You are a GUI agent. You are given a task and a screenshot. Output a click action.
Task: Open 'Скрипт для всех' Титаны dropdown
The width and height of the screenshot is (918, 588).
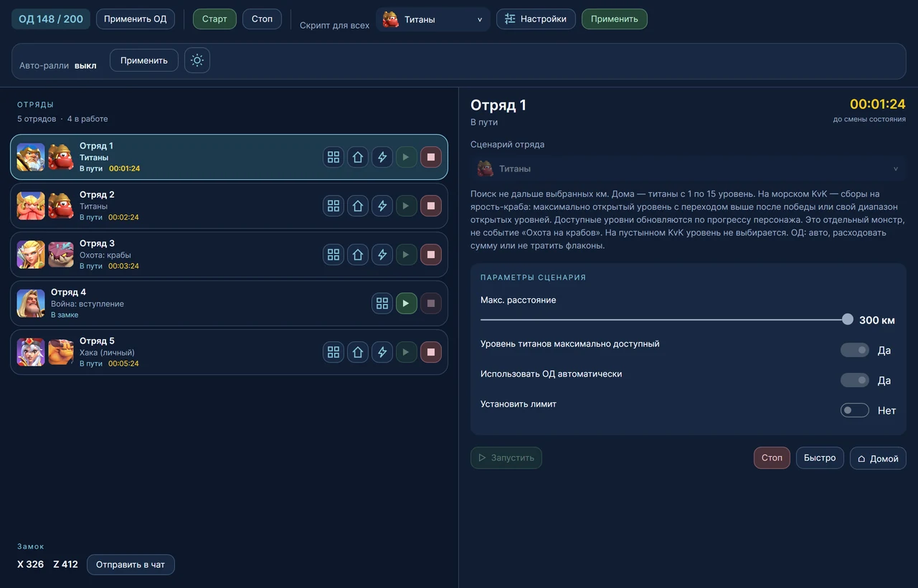click(x=433, y=19)
